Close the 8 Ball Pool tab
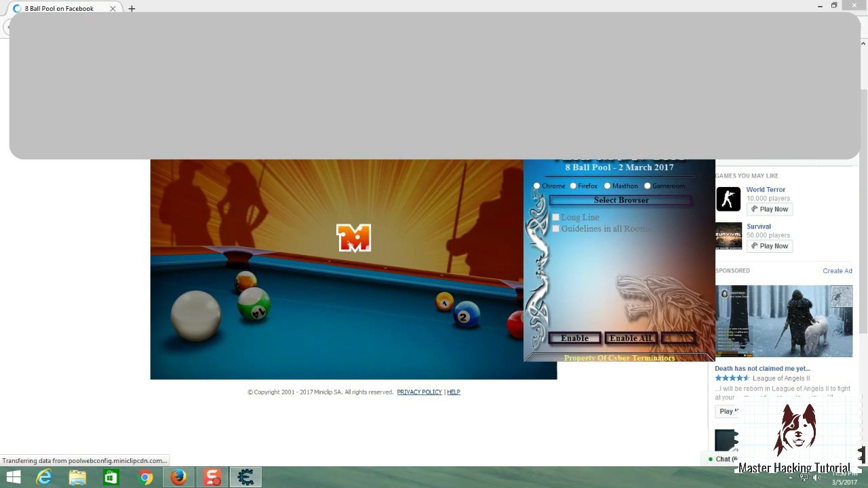This screenshot has width=868, height=488. (x=113, y=9)
